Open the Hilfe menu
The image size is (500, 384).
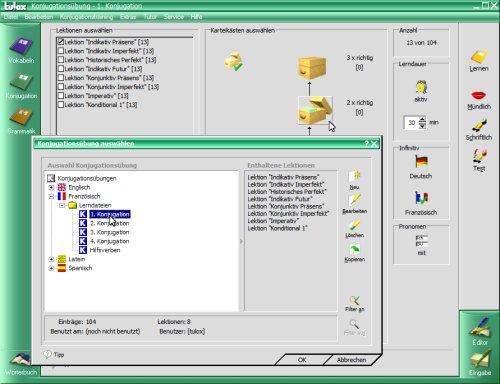pyautogui.click(x=196, y=17)
